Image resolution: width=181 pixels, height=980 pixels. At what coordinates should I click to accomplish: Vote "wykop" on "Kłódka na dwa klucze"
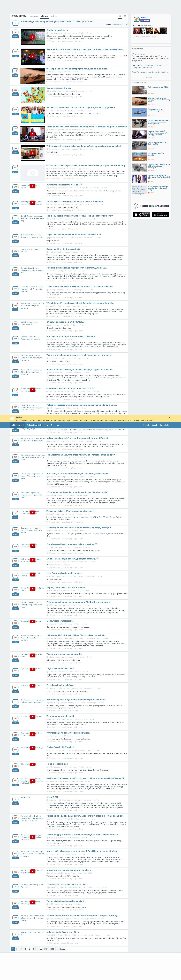click(15, 37)
